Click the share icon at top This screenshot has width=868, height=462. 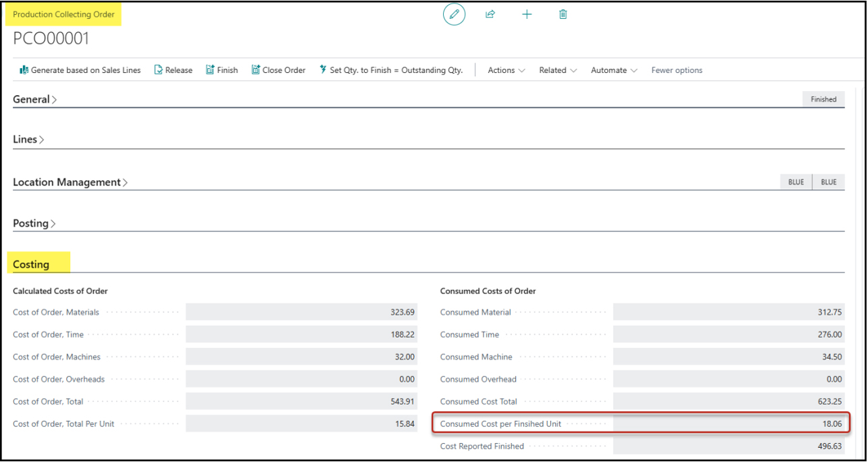tap(490, 14)
